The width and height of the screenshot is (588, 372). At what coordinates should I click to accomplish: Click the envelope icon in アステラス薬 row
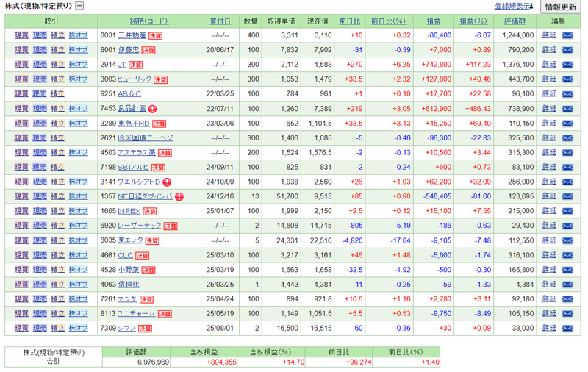(567, 153)
